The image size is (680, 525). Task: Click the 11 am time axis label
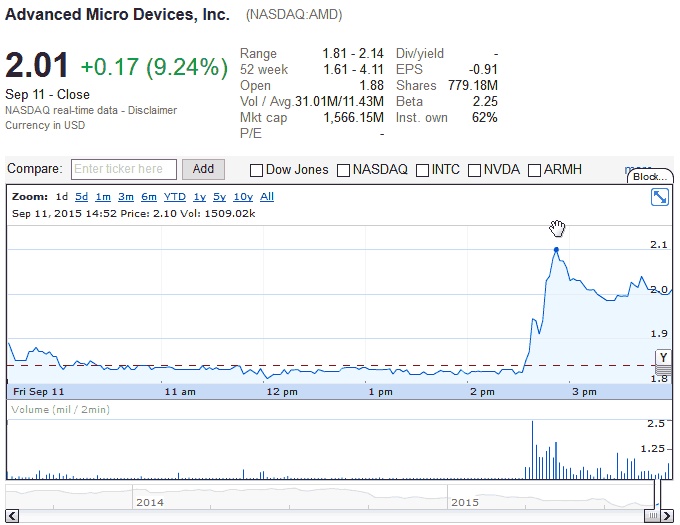click(180, 392)
